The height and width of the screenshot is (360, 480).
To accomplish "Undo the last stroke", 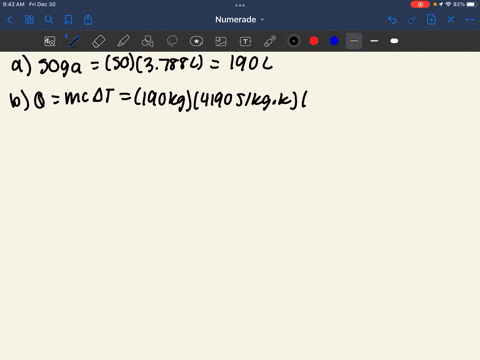I will [x=392, y=20].
